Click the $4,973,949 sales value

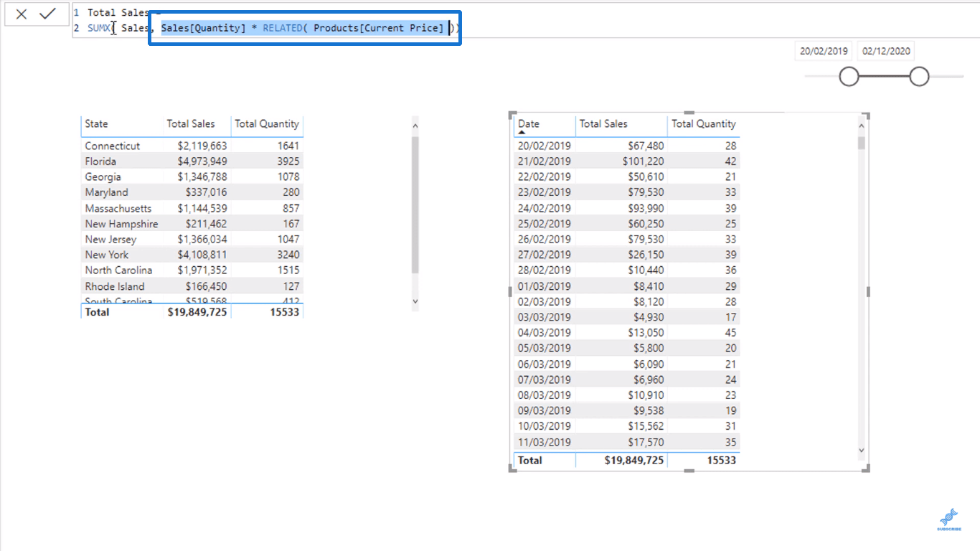pos(202,161)
